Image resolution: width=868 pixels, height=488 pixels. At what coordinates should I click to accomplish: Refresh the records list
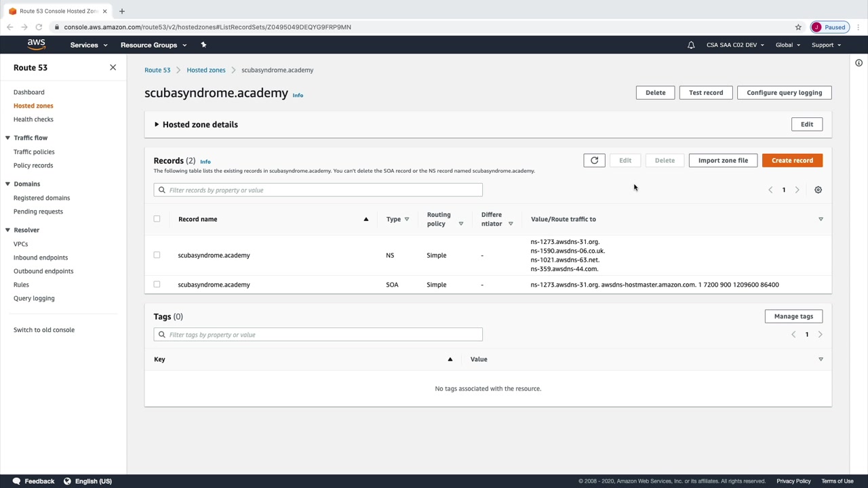coord(594,161)
